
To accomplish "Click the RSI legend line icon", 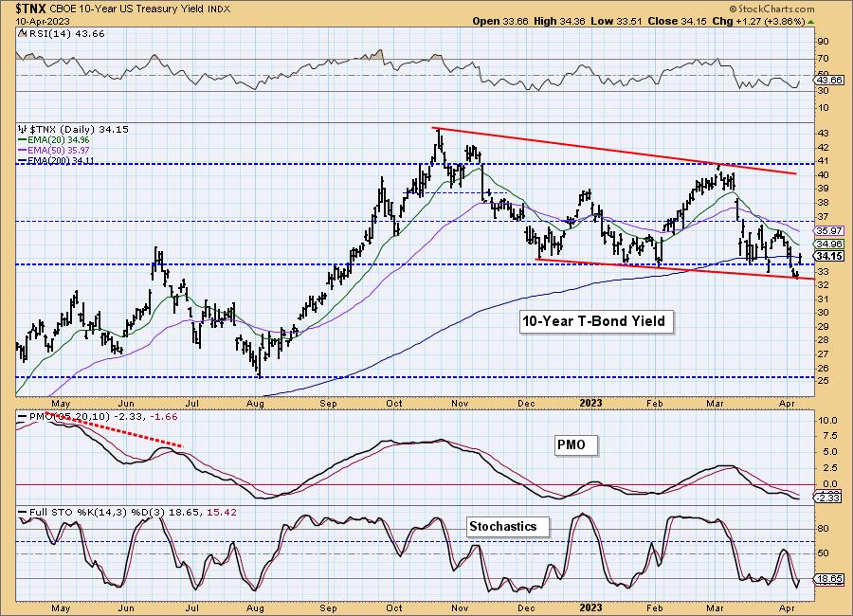I will click(21, 33).
